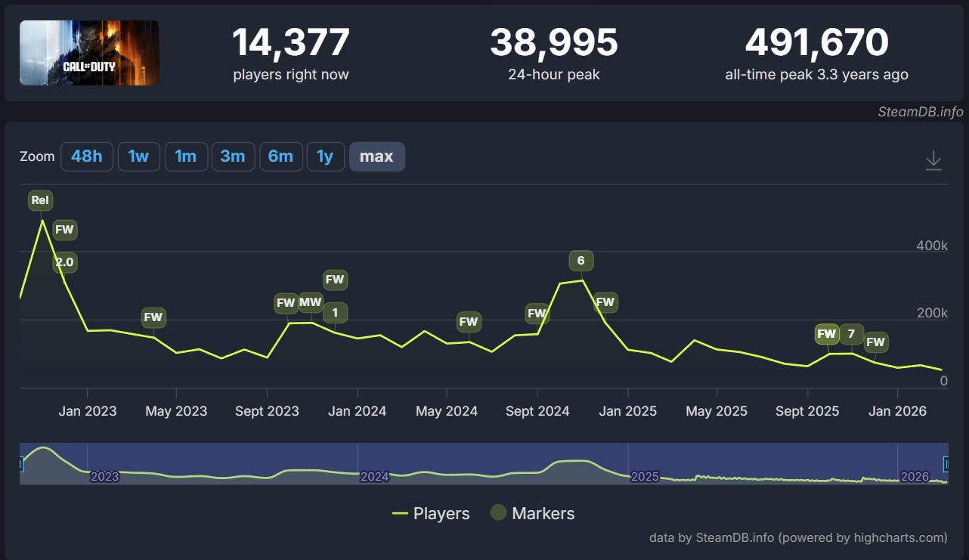The width and height of the screenshot is (969, 560).
Task: Click the chart download arrow icon
Action: click(933, 160)
